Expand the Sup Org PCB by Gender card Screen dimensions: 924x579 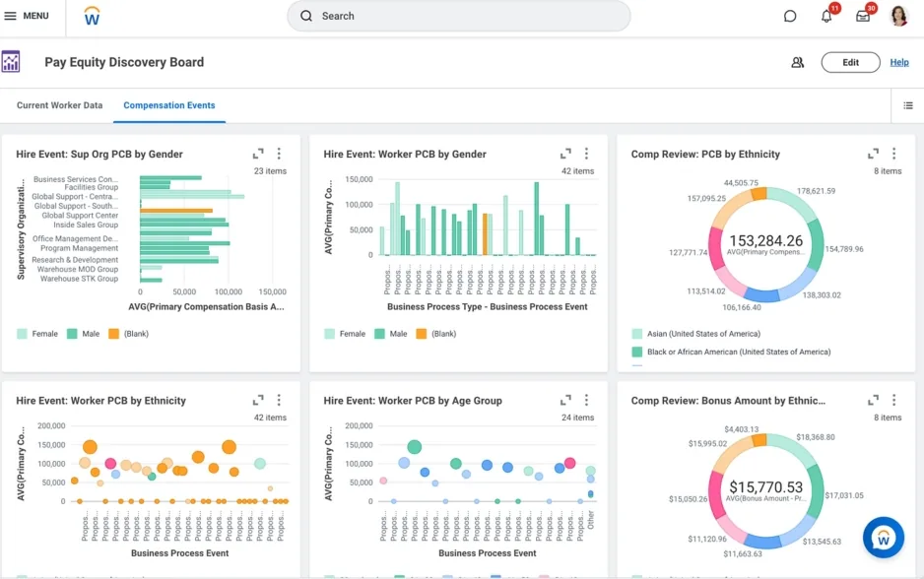[258, 154]
